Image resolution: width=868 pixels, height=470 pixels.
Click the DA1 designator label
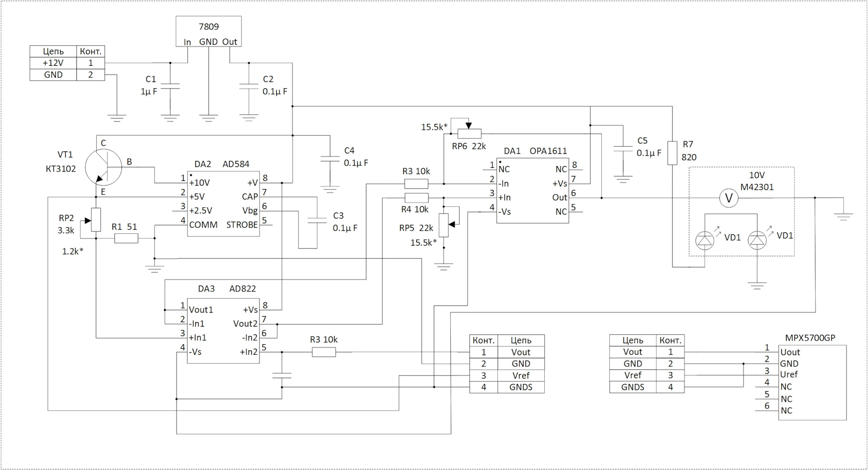click(512, 151)
